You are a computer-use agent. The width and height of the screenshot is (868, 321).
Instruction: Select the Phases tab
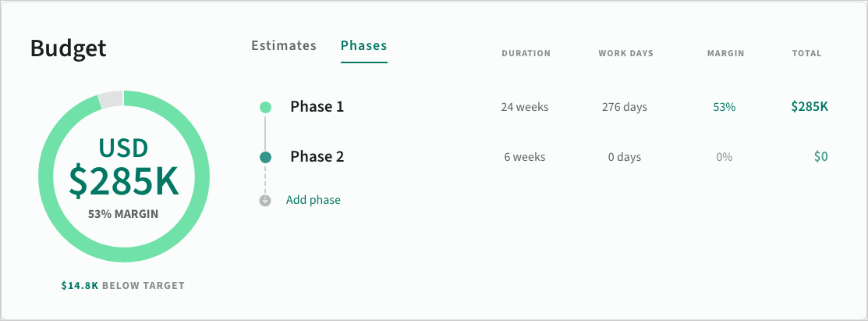[364, 45]
